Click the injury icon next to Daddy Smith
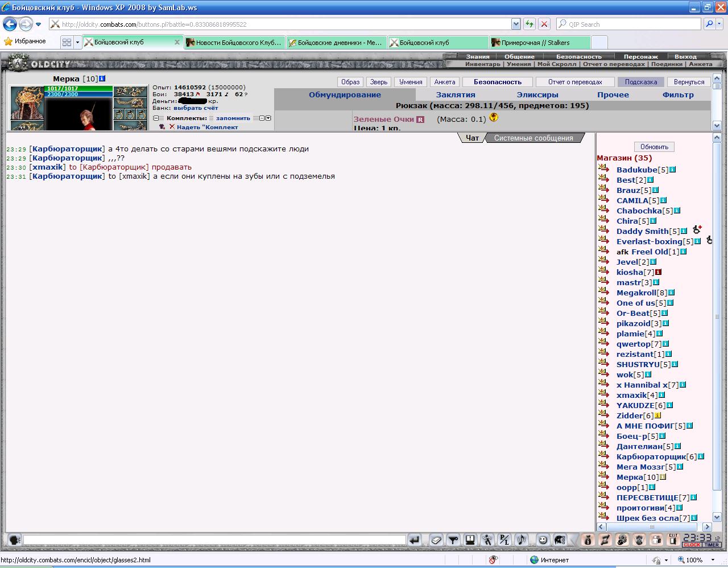This screenshot has height=568, width=728. (x=697, y=229)
